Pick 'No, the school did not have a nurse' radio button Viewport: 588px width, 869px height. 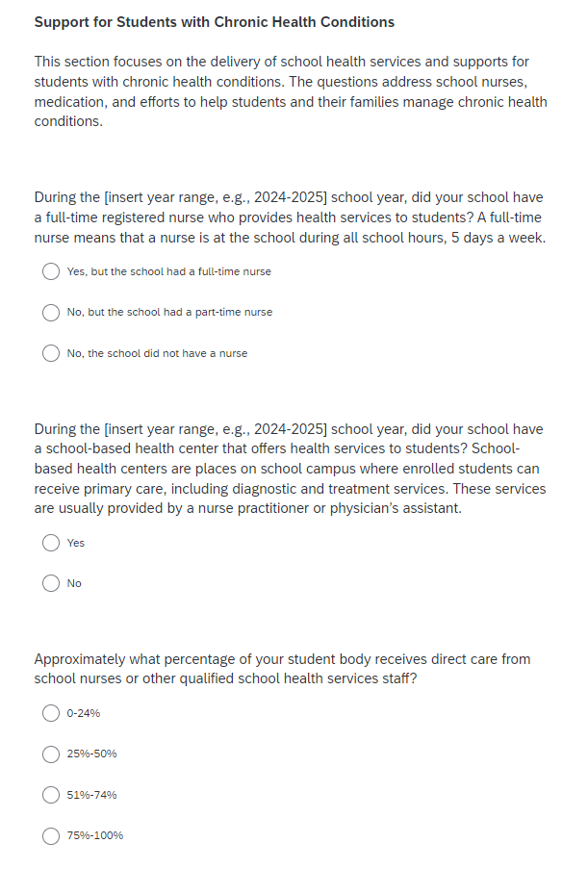point(51,353)
